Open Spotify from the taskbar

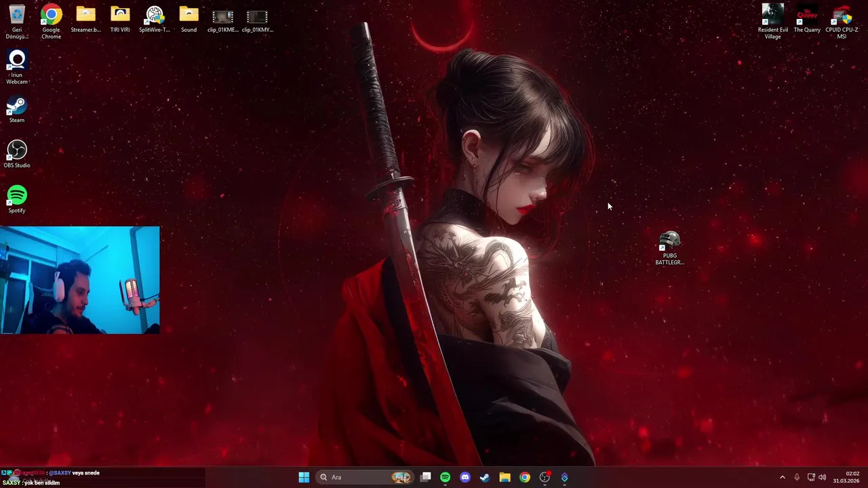pyautogui.click(x=445, y=477)
